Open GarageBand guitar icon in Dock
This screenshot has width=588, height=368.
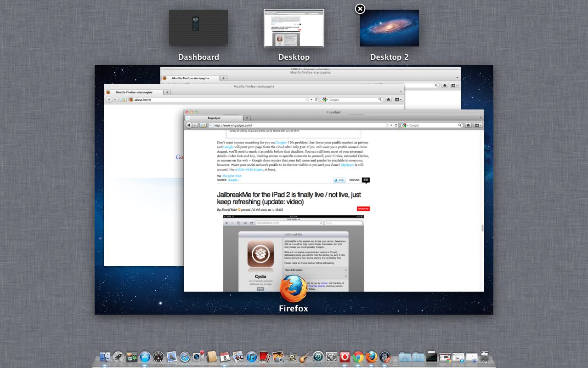pyautogui.click(x=304, y=357)
